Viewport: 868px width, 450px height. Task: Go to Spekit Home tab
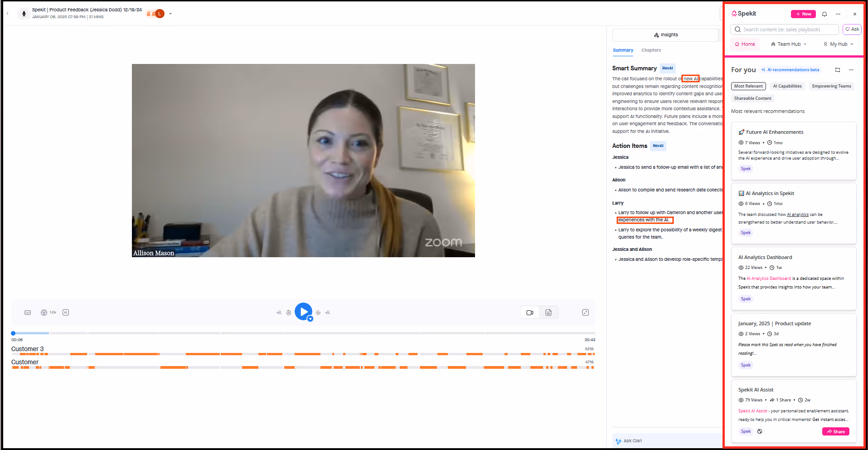click(x=745, y=44)
